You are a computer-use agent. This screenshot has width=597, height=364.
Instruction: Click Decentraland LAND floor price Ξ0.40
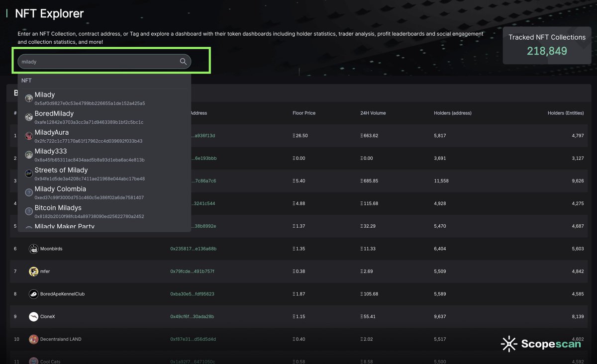click(x=299, y=339)
